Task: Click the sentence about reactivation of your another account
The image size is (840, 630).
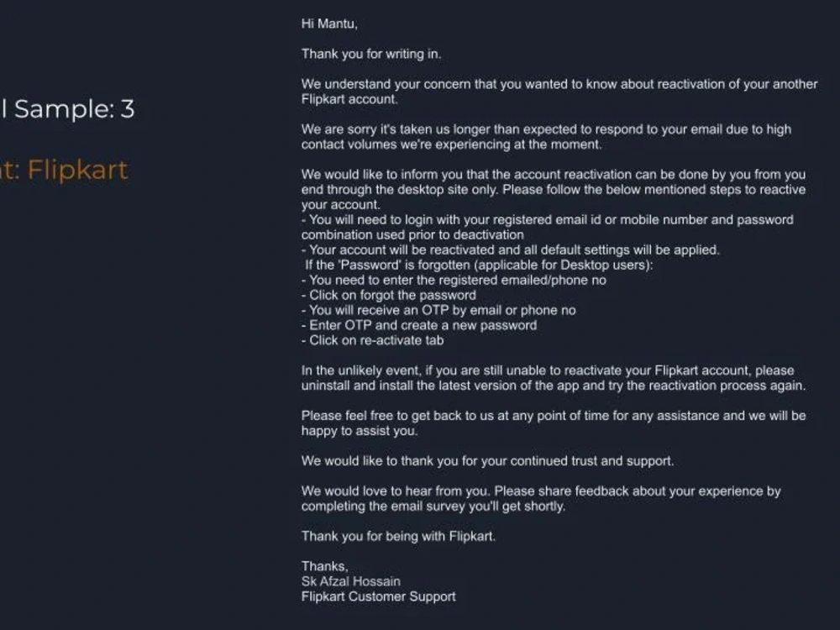Action: 559,92
